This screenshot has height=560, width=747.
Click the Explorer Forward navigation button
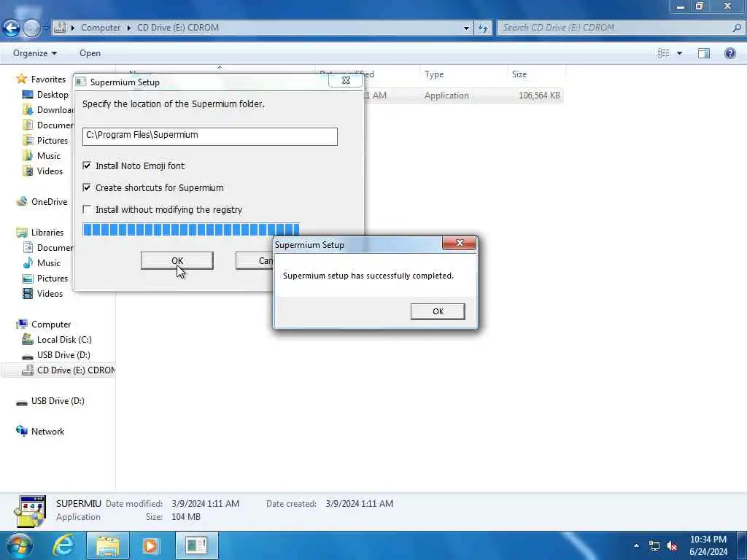(31, 28)
